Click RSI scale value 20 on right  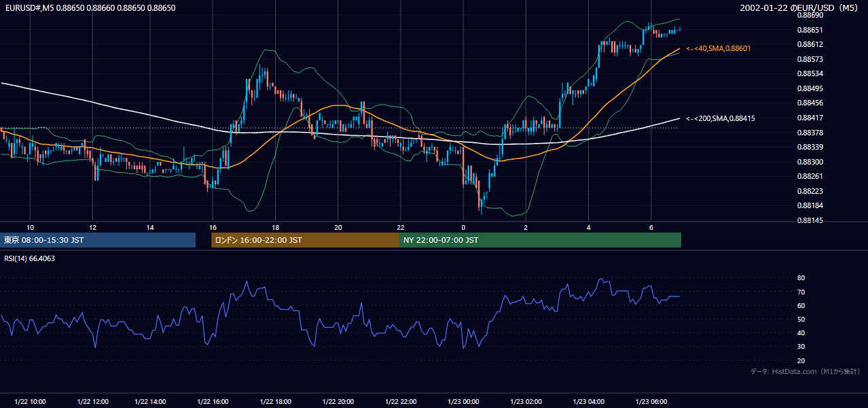tap(801, 360)
